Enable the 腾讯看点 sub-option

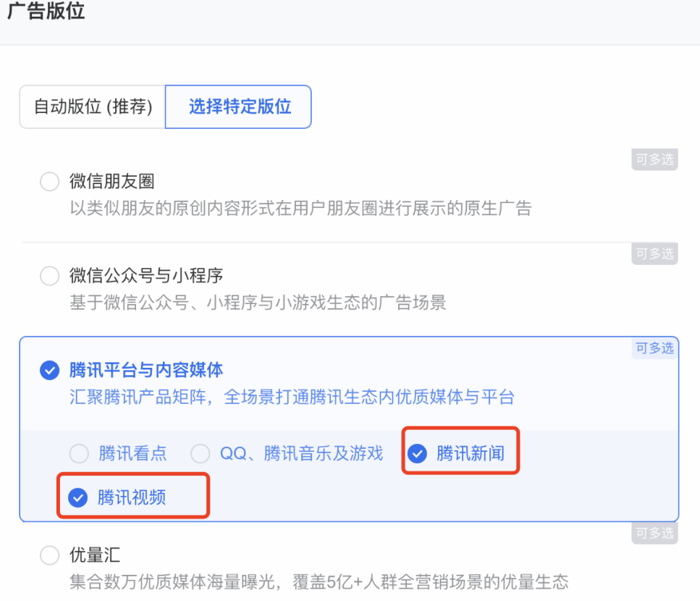pos(79,453)
